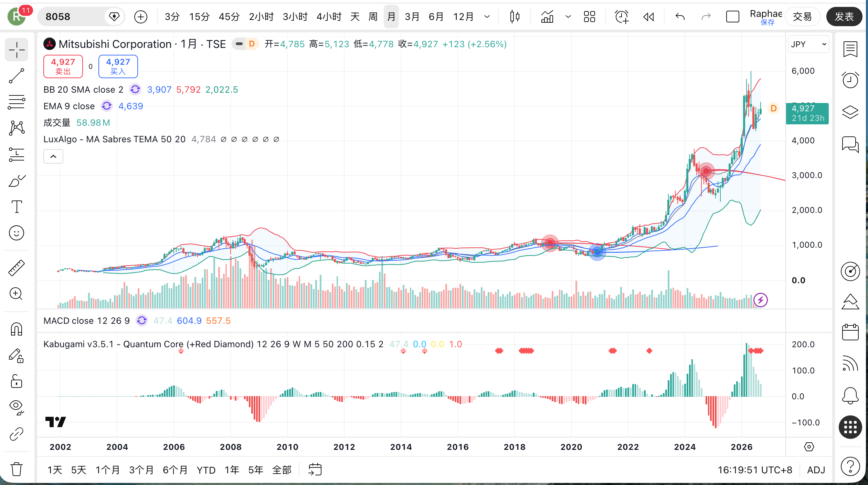Viewport: 868px width, 485px height.
Task: Toggle lock all drawing tools
Action: (x=17, y=381)
